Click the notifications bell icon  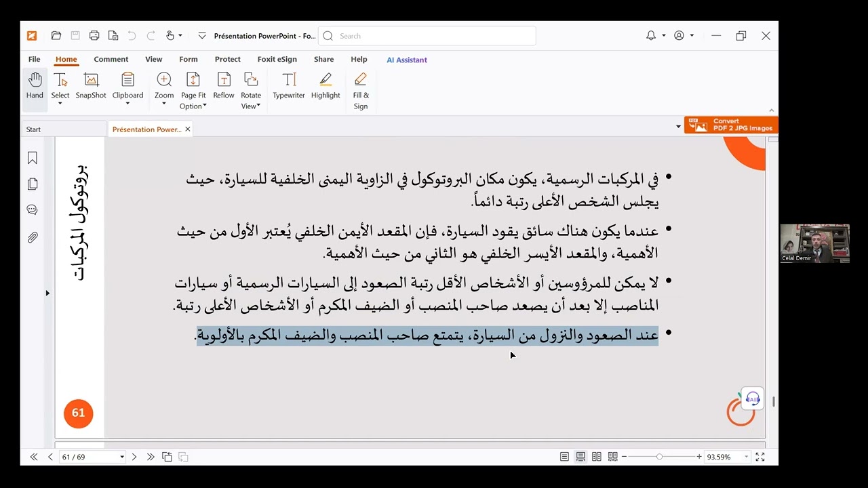(x=651, y=36)
